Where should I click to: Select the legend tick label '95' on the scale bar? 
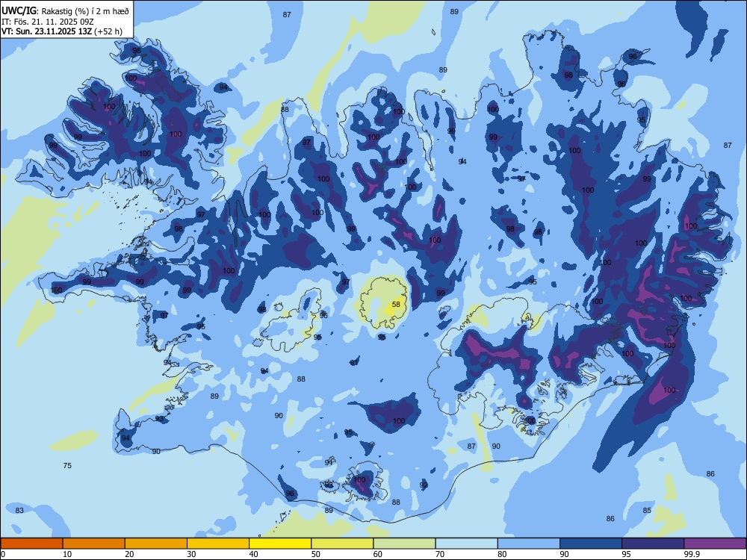coord(626,554)
